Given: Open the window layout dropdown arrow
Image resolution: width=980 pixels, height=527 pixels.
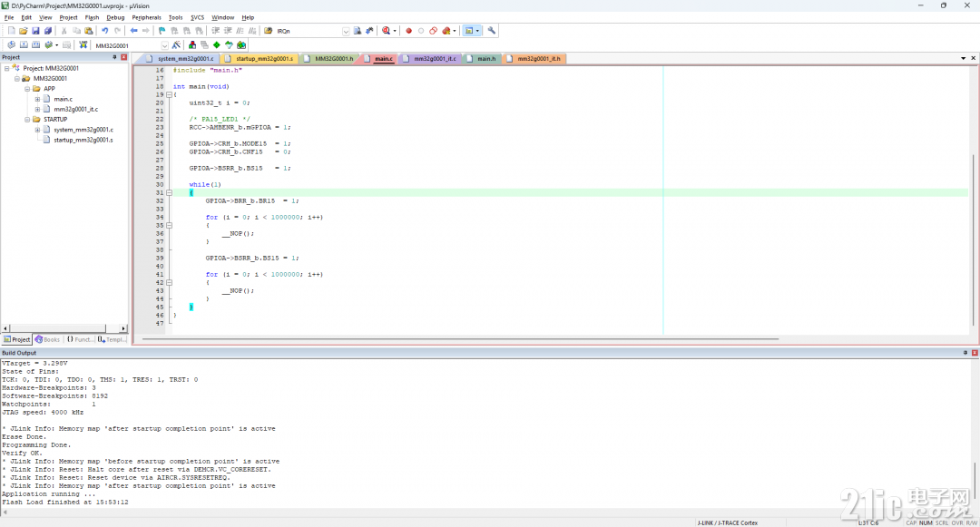Looking at the screenshot, I should [x=477, y=31].
